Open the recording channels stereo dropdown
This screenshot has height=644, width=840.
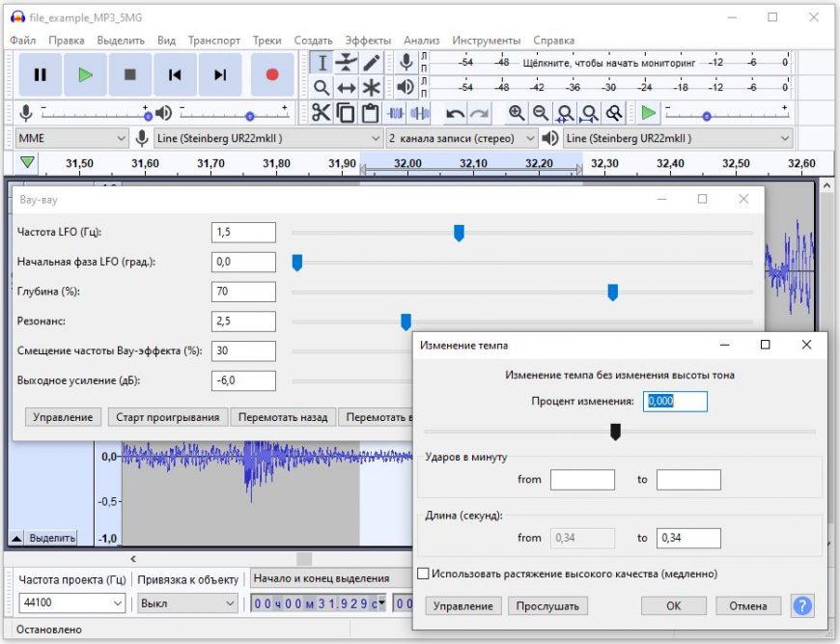(462, 138)
